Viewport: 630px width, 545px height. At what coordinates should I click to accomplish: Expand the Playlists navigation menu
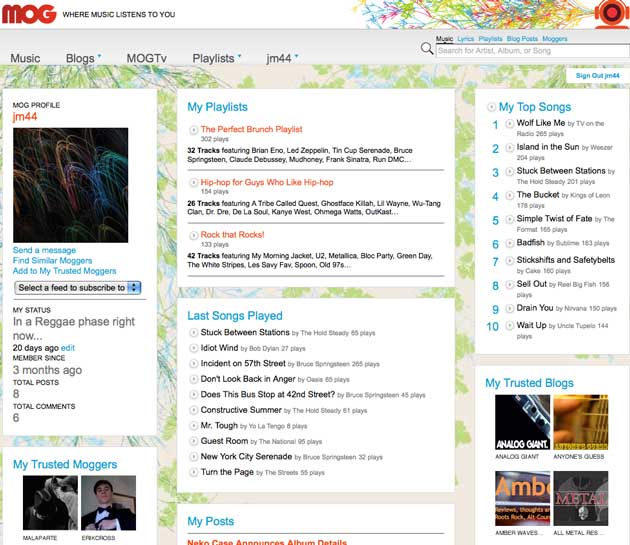[239, 55]
